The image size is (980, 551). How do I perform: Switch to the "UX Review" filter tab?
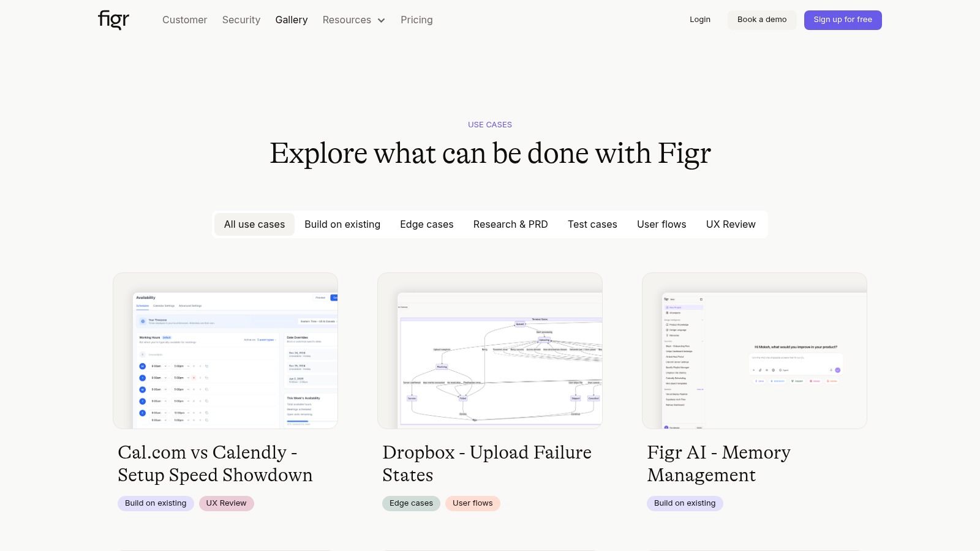tap(731, 224)
